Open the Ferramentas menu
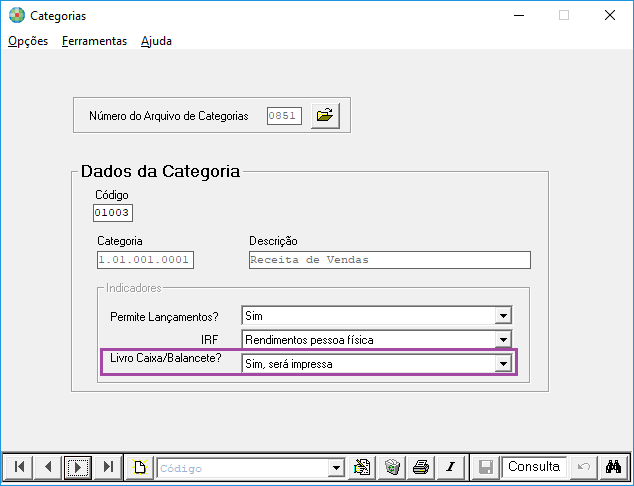634x486 pixels. 94,41
